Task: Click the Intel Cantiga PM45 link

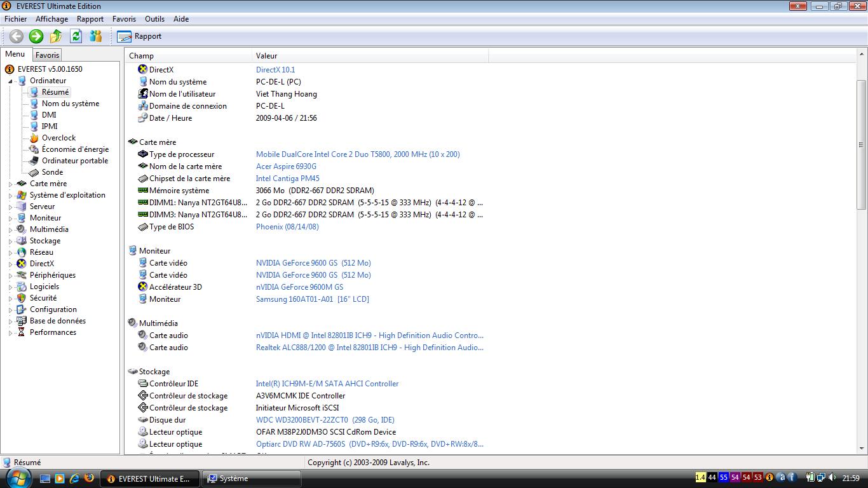Action: click(287, 179)
